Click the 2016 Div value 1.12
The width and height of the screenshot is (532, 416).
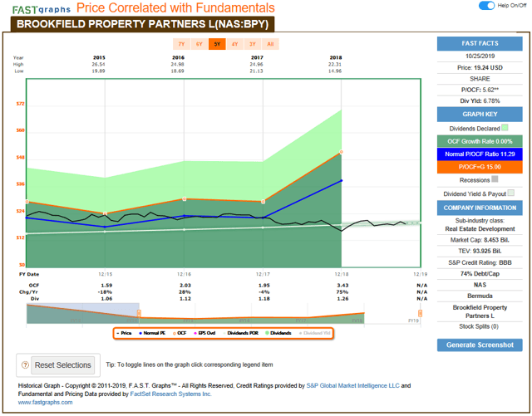(x=185, y=299)
